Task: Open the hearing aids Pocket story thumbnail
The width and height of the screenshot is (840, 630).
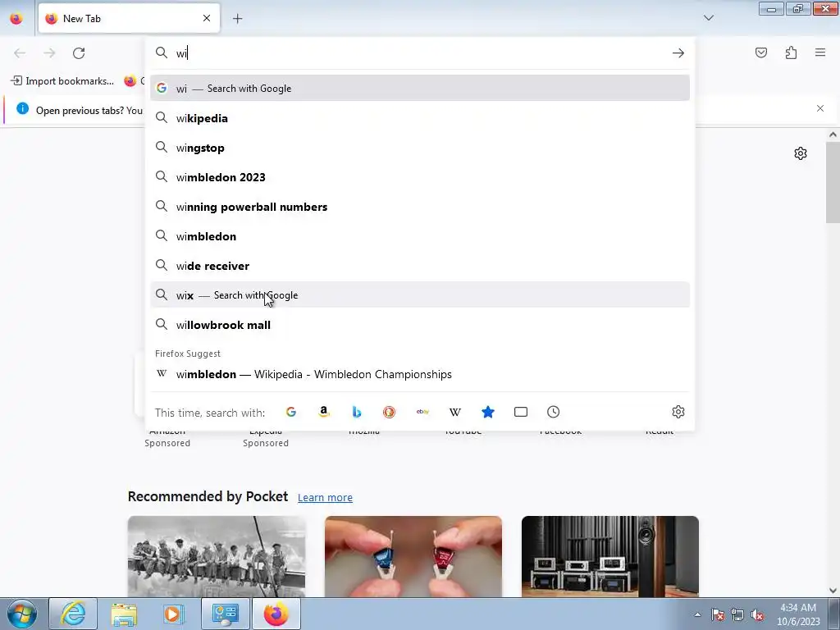Action: [413, 557]
